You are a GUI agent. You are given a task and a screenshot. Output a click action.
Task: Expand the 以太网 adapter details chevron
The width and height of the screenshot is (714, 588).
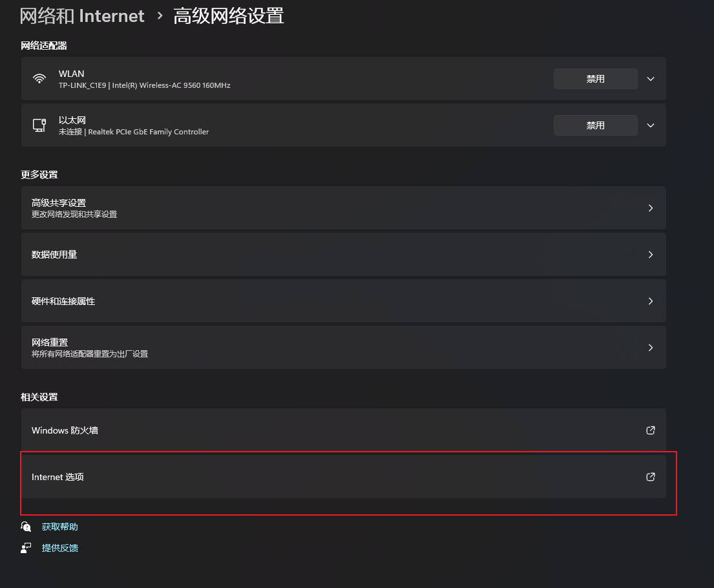(651, 125)
